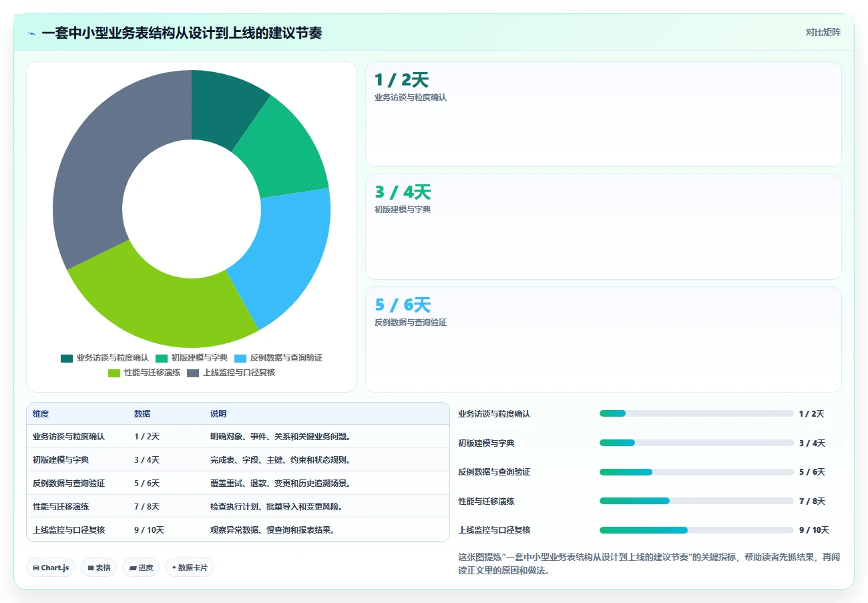Click table value 7 / 8天
This screenshot has height=603, width=868.
pos(147,507)
